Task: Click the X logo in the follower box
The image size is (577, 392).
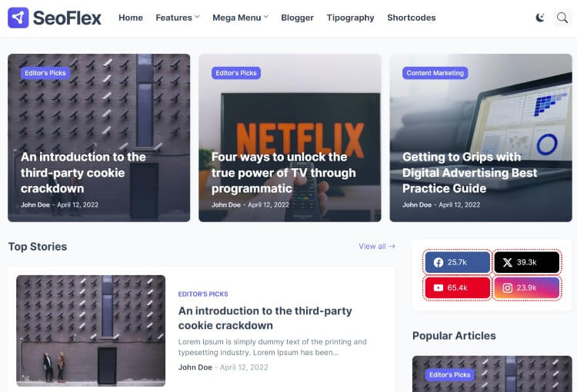Action: pos(508,263)
